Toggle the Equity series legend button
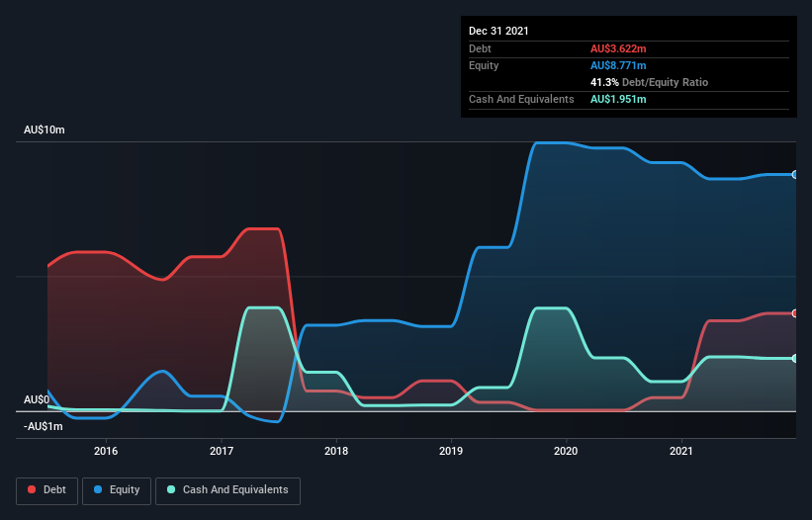Image resolution: width=812 pixels, height=520 pixels. click(x=117, y=490)
